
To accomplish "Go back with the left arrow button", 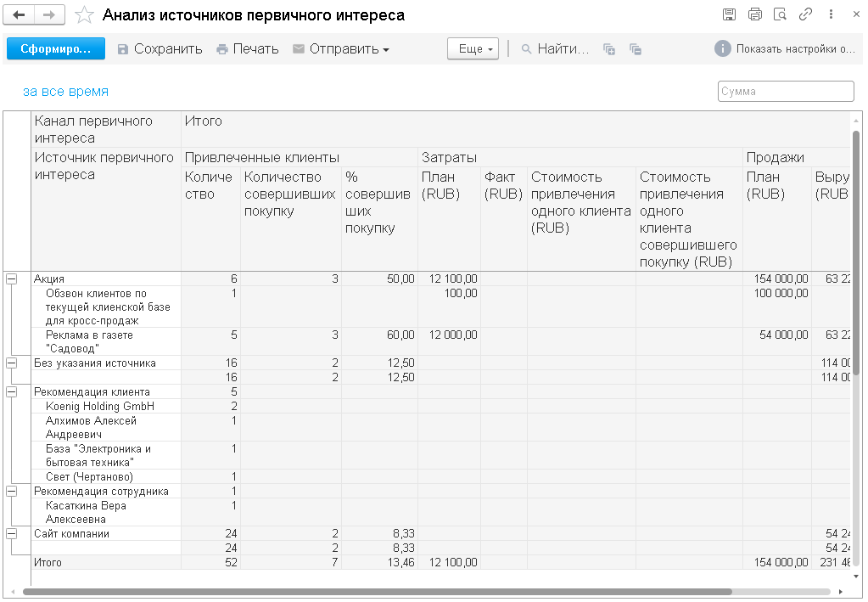I will pyautogui.click(x=19, y=15).
